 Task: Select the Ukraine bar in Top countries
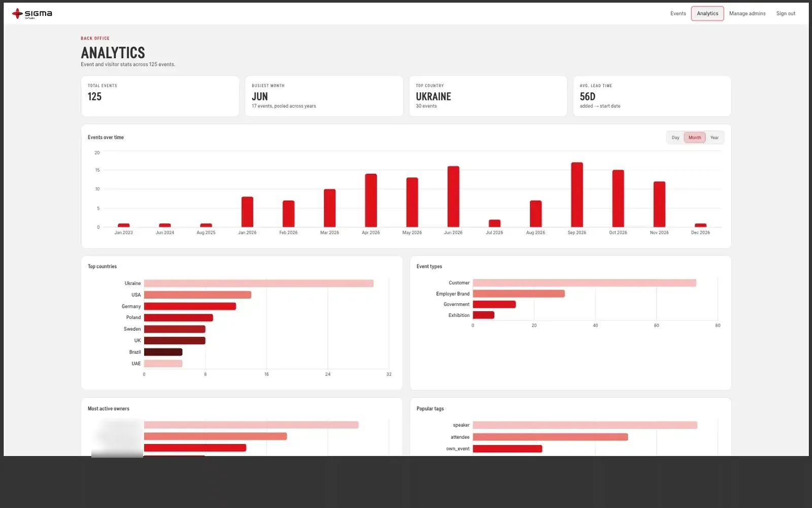(259, 283)
